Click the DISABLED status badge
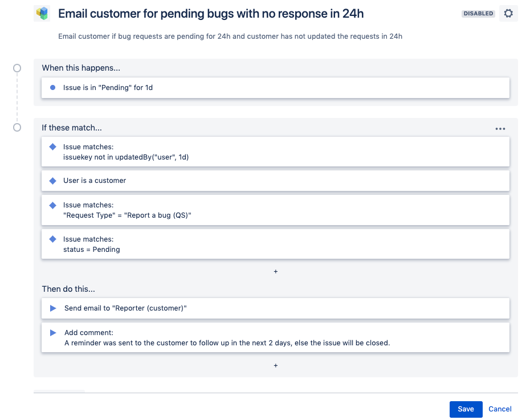This screenshot has width=526, height=420. (x=478, y=14)
